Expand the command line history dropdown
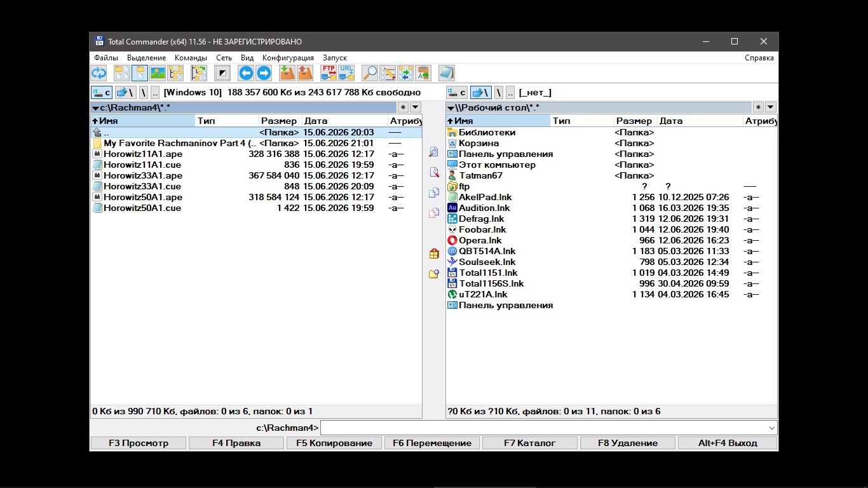The width and height of the screenshot is (868, 488). click(x=772, y=428)
